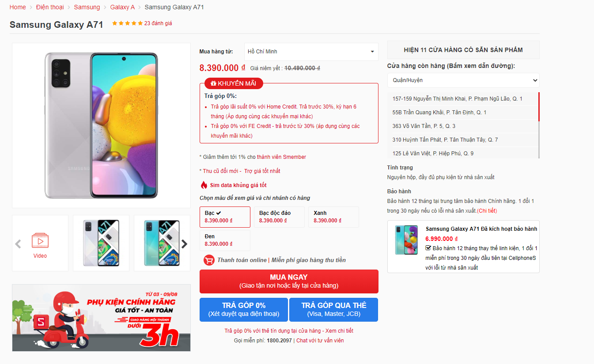This screenshot has width=594, height=364.
Task: Expand the Quận/Huyện district dropdown
Action: [463, 80]
